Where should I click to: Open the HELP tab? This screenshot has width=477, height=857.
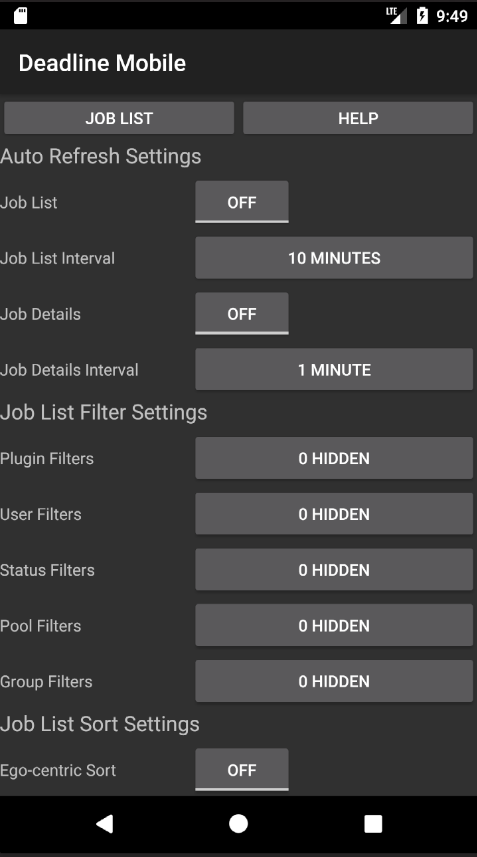(x=358, y=118)
